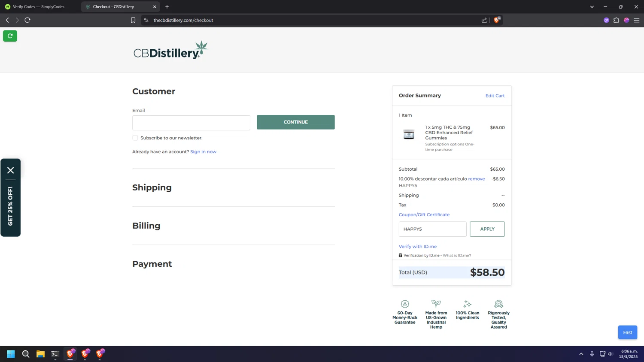Screen dimensions: 644x362
Task: Click the microphone tray icon
Action: point(592,354)
